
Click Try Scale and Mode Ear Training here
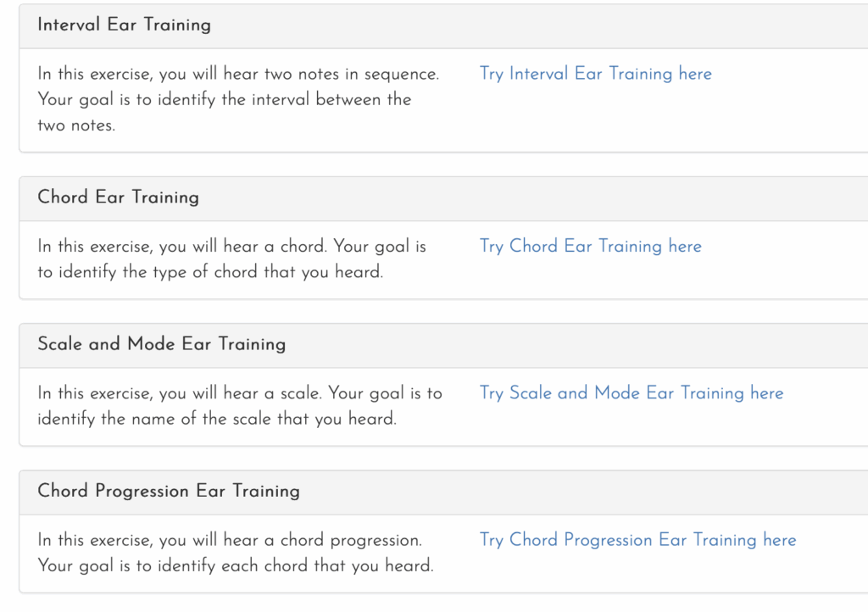[x=631, y=392]
